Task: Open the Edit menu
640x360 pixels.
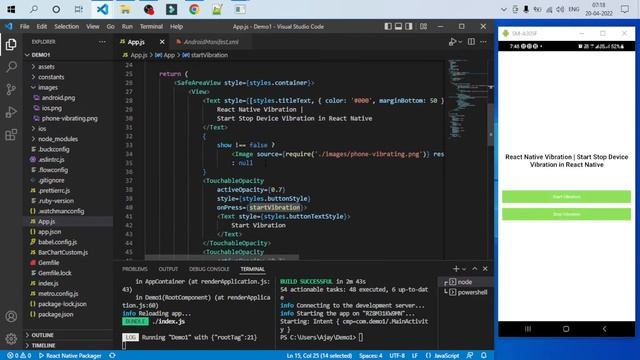Action: point(42,27)
